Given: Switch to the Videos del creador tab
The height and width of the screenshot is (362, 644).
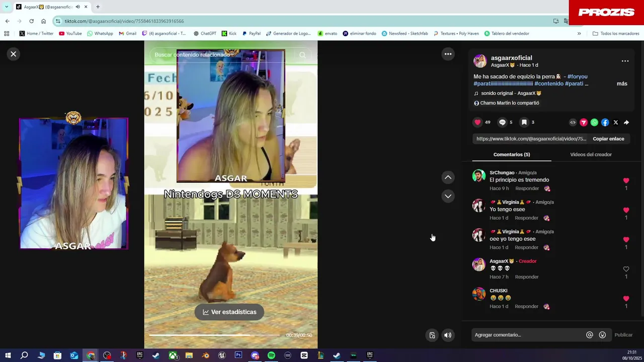Looking at the screenshot, I should 591,154.
